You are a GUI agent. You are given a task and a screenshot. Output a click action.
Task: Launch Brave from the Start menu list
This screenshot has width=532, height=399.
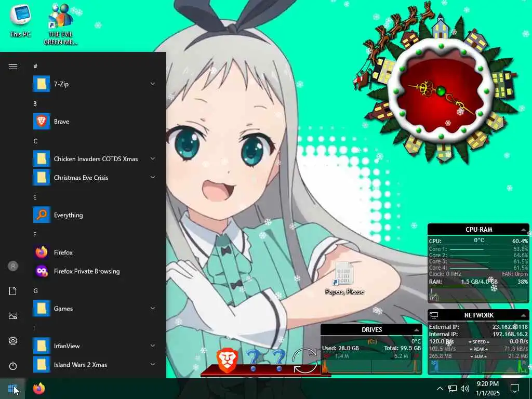tap(95, 121)
